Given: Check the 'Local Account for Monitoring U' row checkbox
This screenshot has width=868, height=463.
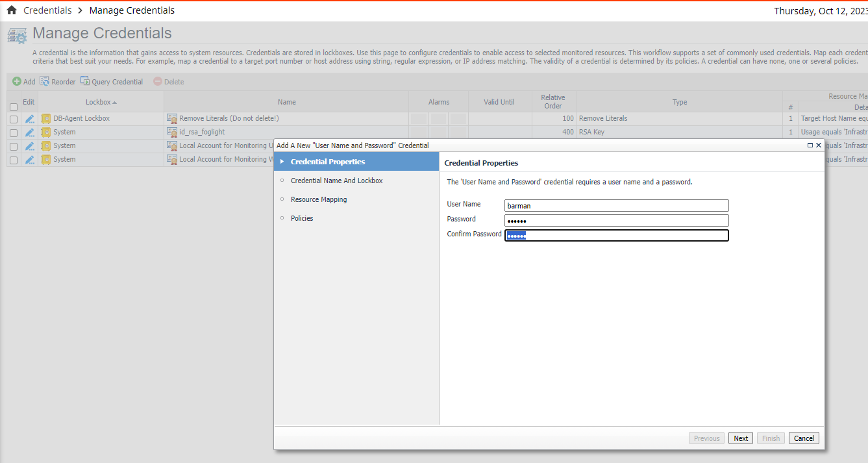Looking at the screenshot, I should coord(14,147).
